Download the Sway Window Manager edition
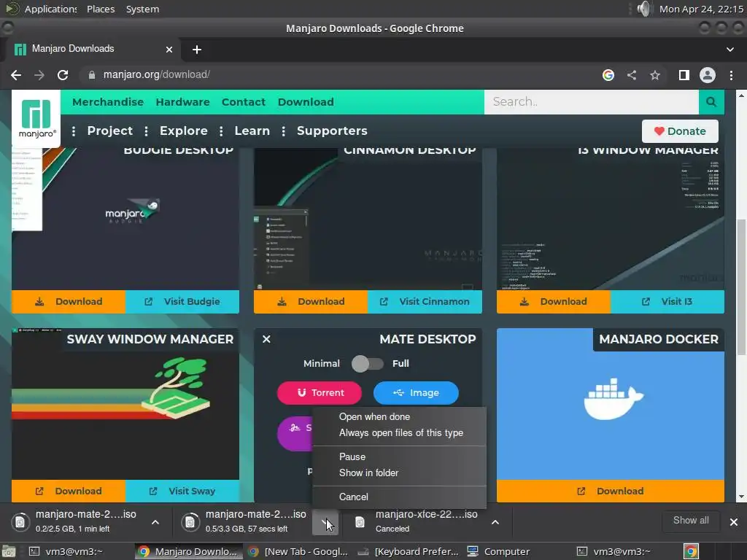Image resolution: width=747 pixels, height=560 pixels. [x=69, y=491]
